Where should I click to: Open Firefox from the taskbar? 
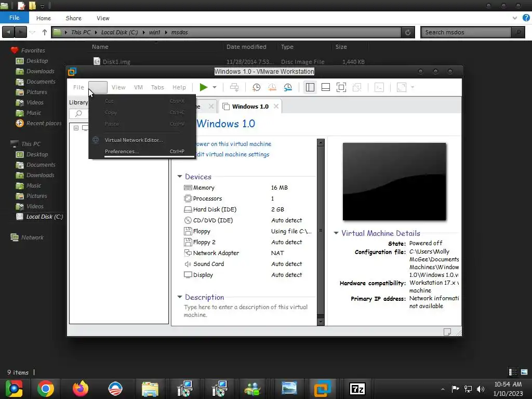click(x=81, y=389)
